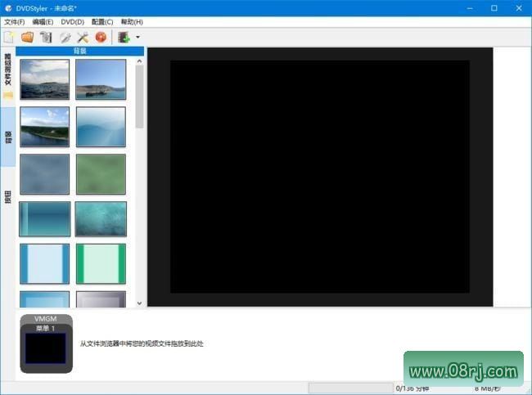Open the 编辑(E) menu

pos(43,22)
